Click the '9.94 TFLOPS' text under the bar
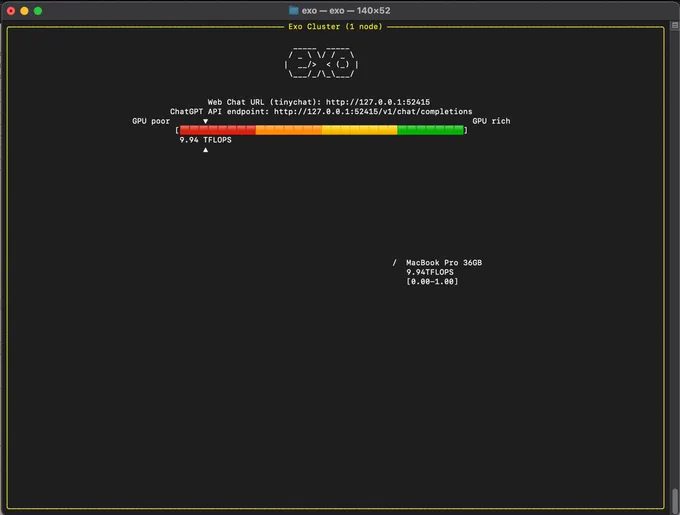The width and height of the screenshot is (680, 515). (x=206, y=140)
